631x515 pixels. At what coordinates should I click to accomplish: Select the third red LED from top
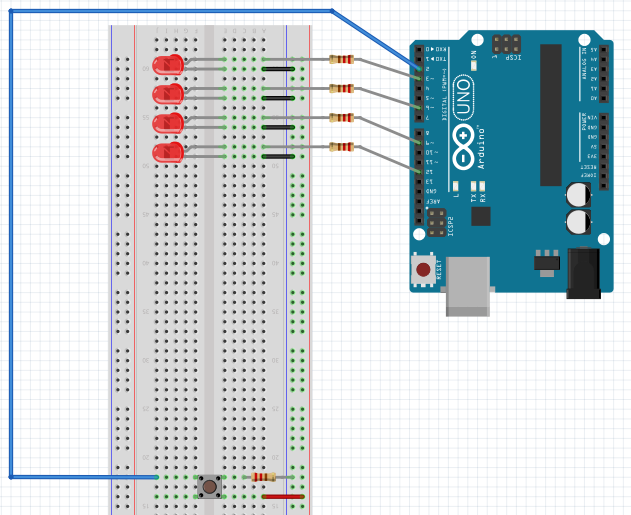click(168, 122)
